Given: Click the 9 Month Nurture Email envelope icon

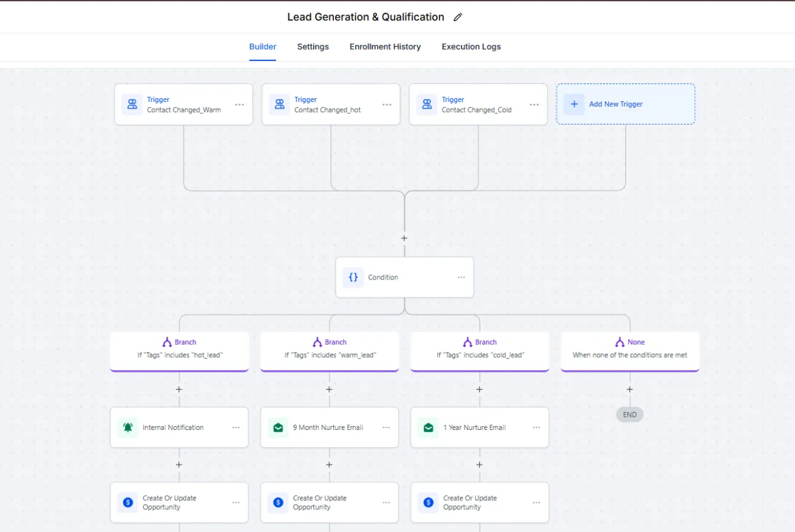Looking at the screenshot, I should pyautogui.click(x=278, y=427).
